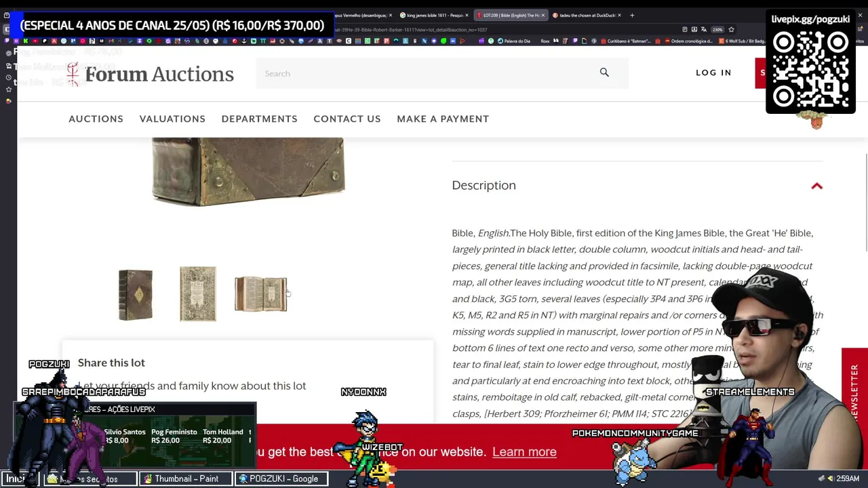Select the title page thumbnail

[x=197, y=293]
